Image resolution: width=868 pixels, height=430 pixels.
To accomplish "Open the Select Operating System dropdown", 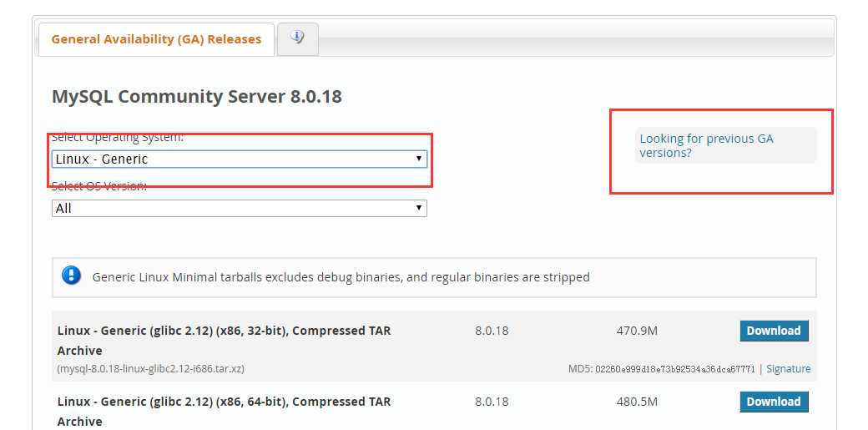I will coord(240,159).
